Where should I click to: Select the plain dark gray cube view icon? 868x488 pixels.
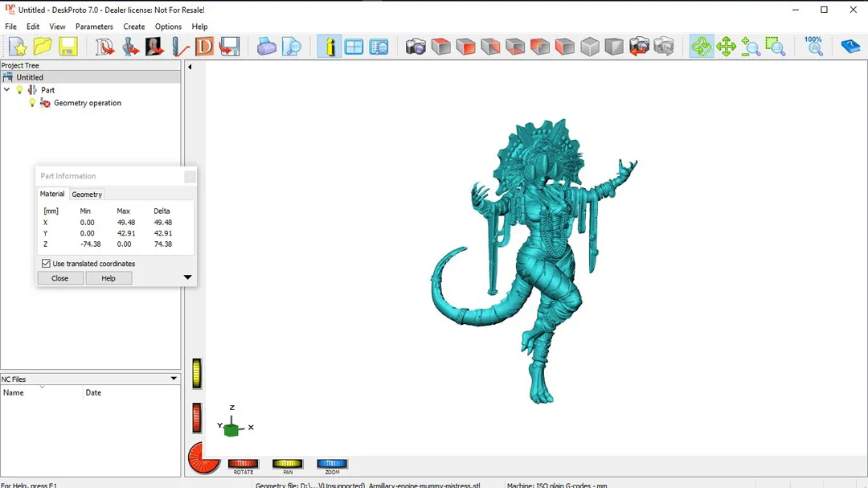tap(614, 47)
